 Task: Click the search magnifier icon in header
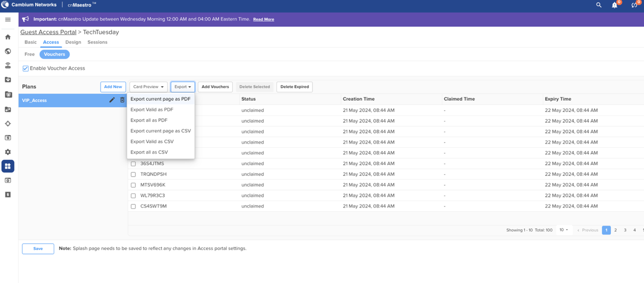pyautogui.click(x=599, y=5)
